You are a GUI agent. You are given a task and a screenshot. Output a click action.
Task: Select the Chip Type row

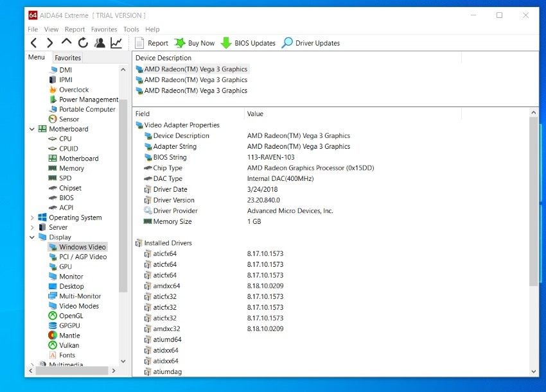pyautogui.click(x=331, y=168)
